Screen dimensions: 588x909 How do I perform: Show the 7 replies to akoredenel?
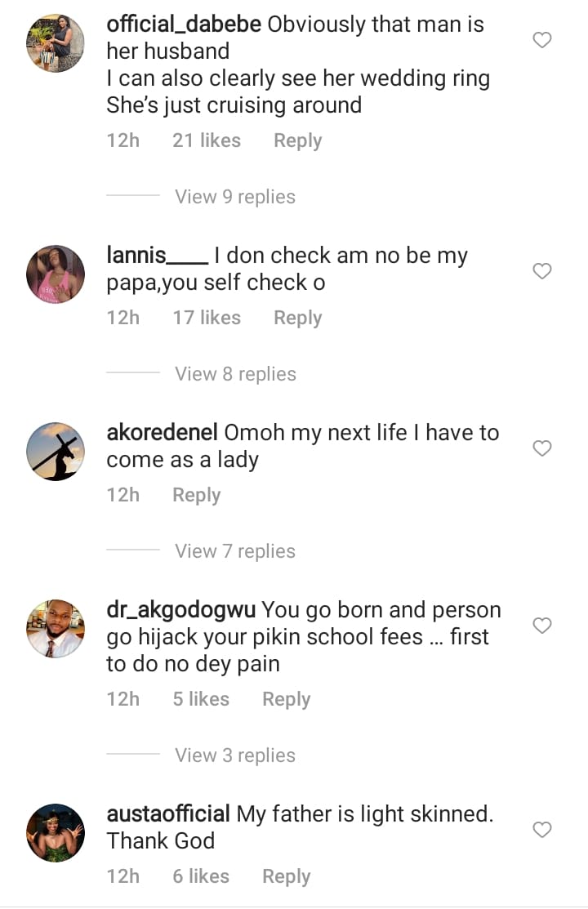coord(234,551)
